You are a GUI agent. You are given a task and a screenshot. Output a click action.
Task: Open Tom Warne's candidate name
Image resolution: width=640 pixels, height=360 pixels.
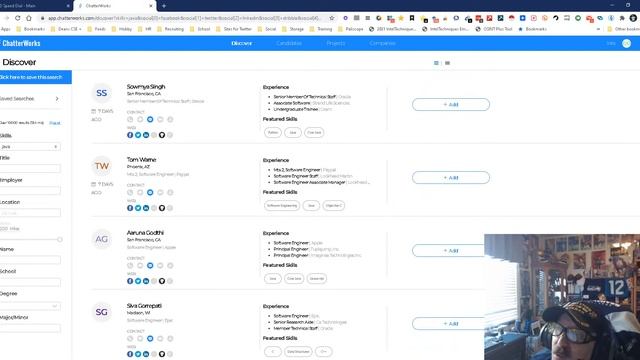coord(141,160)
